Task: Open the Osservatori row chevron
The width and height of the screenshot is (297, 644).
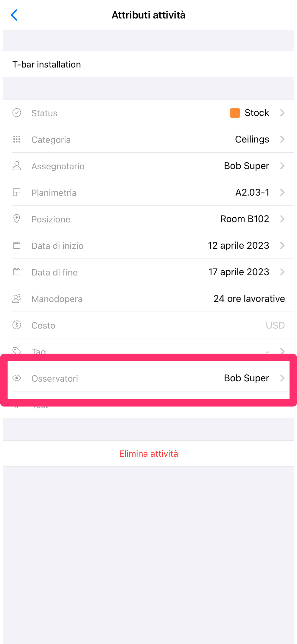Action: [282, 378]
